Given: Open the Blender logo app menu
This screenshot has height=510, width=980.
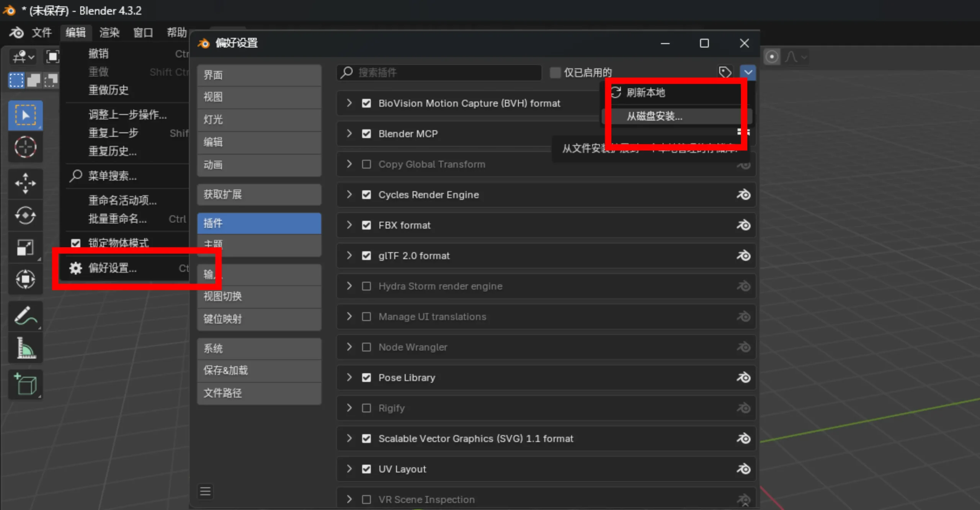Looking at the screenshot, I should tap(16, 33).
